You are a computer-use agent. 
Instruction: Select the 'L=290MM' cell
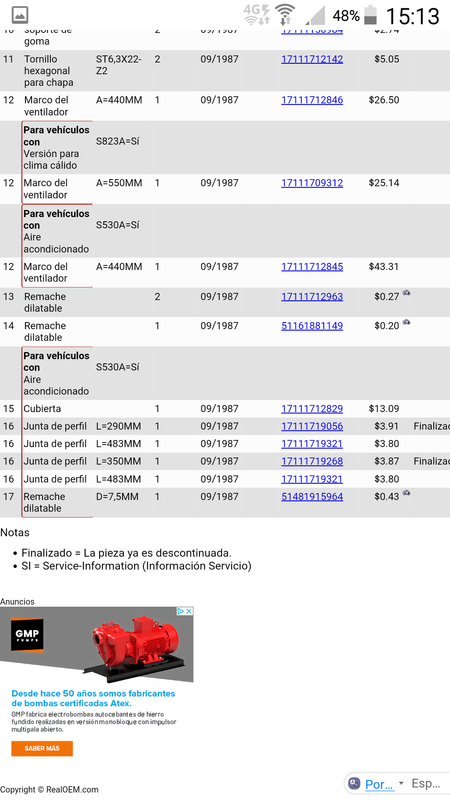[118, 427]
